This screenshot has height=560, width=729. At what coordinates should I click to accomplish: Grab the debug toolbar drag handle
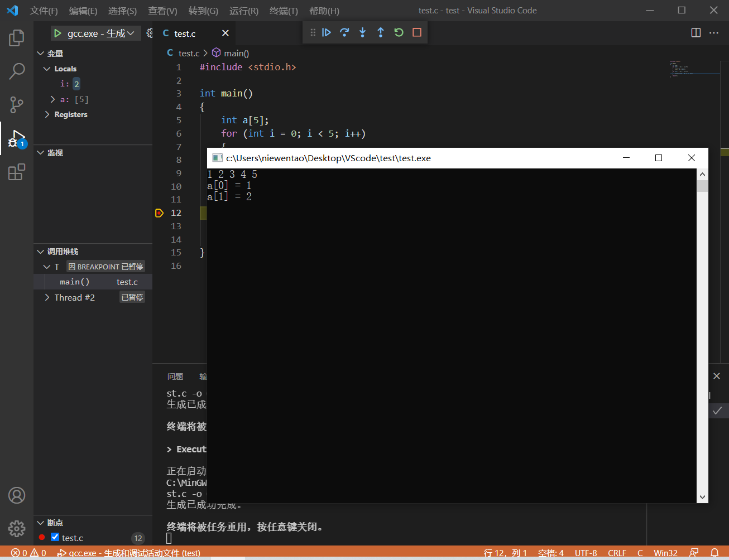click(313, 32)
